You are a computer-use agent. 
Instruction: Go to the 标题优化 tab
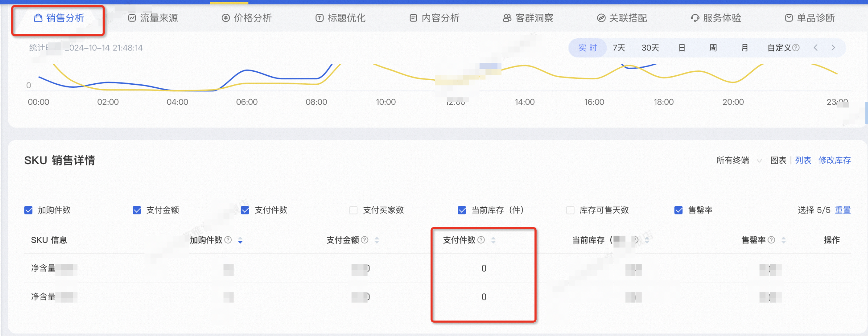click(x=340, y=18)
